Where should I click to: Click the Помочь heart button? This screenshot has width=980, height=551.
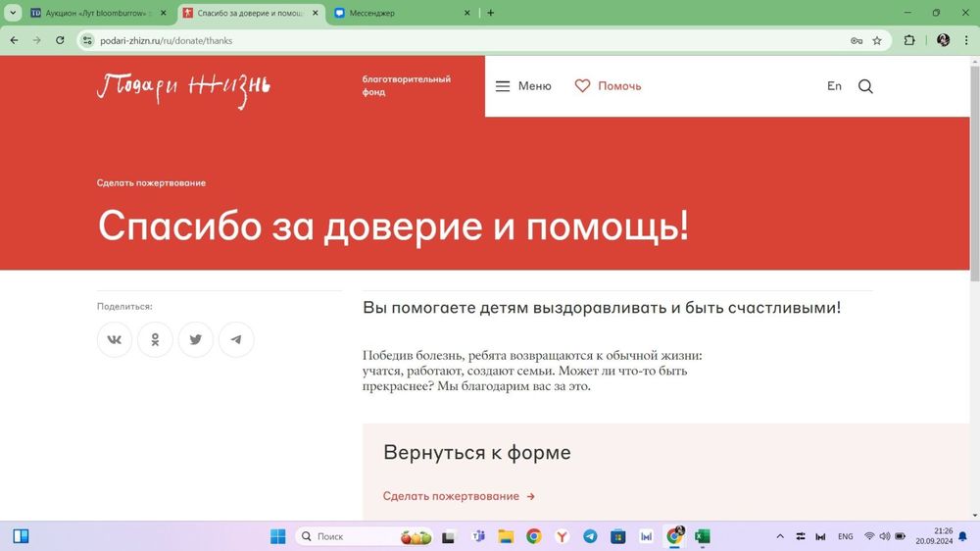coord(608,86)
